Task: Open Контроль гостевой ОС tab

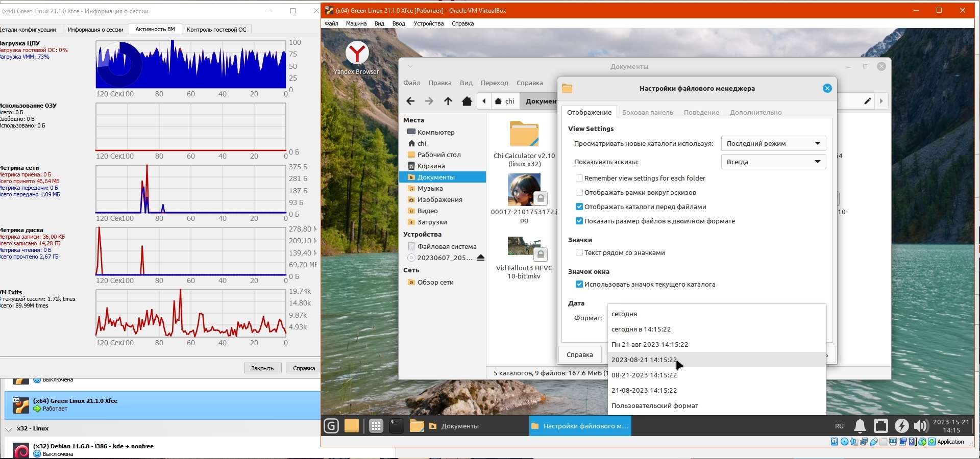Action: click(216, 30)
